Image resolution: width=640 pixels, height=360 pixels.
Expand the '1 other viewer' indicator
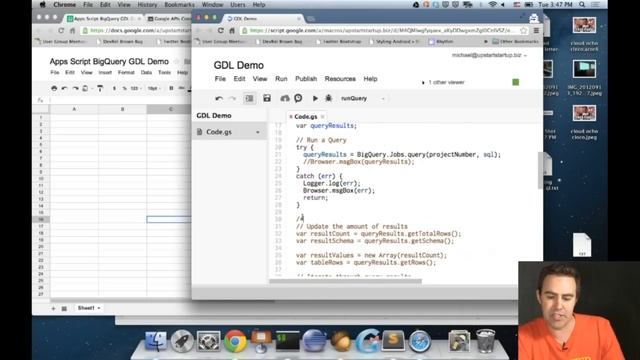pos(444,82)
